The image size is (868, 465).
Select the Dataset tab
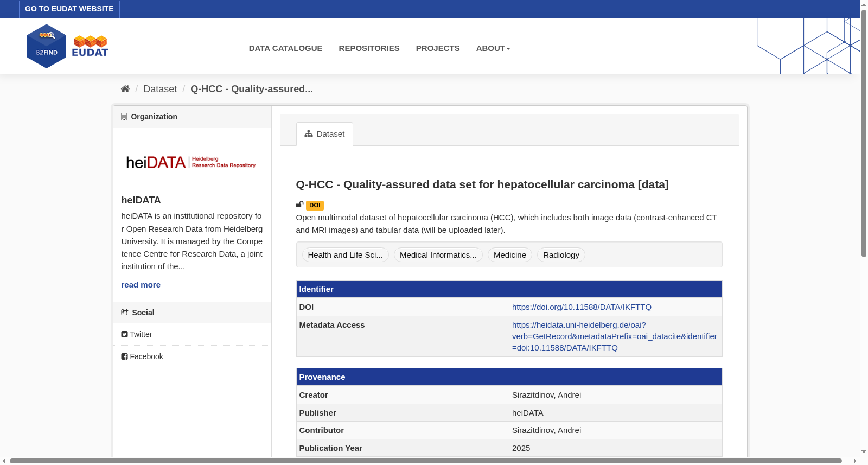pyautogui.click(x=324, y=134)
